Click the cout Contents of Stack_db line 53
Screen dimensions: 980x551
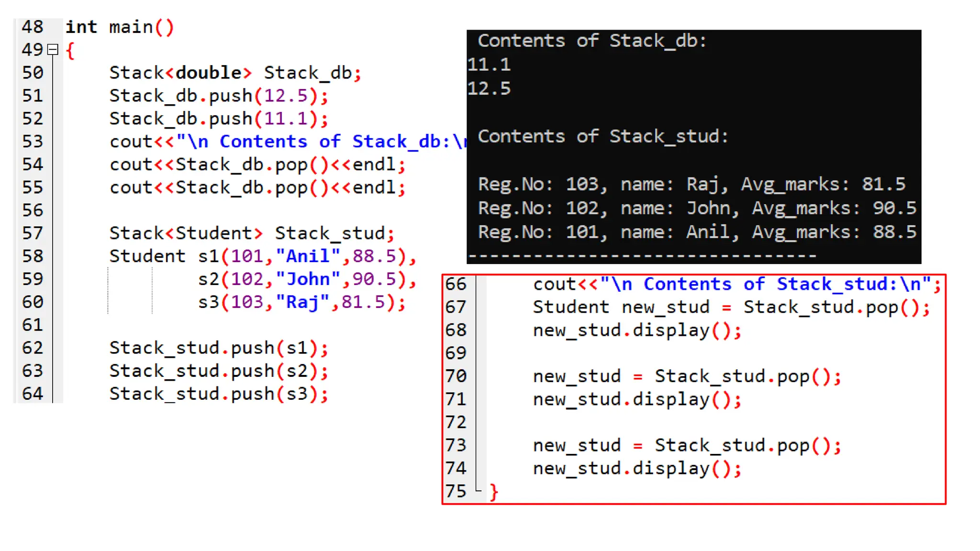[288, 142]
